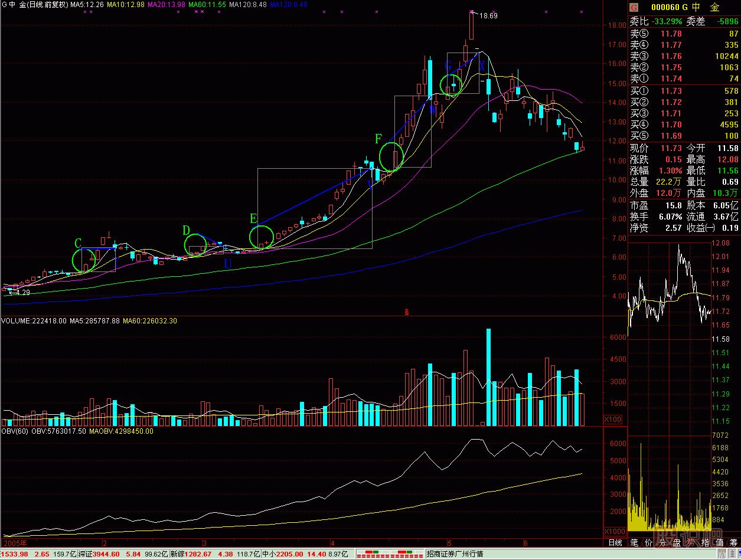Screen dimensions: 741x560
Task: Click the green circle marker labeled G
Action: [451, 84]
